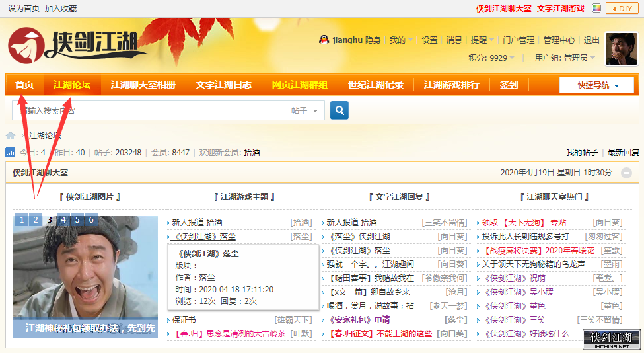The width and height of the screenshot is (644, 353).
Task: Click the new member 拾酒 link
Action: point(252,153)
